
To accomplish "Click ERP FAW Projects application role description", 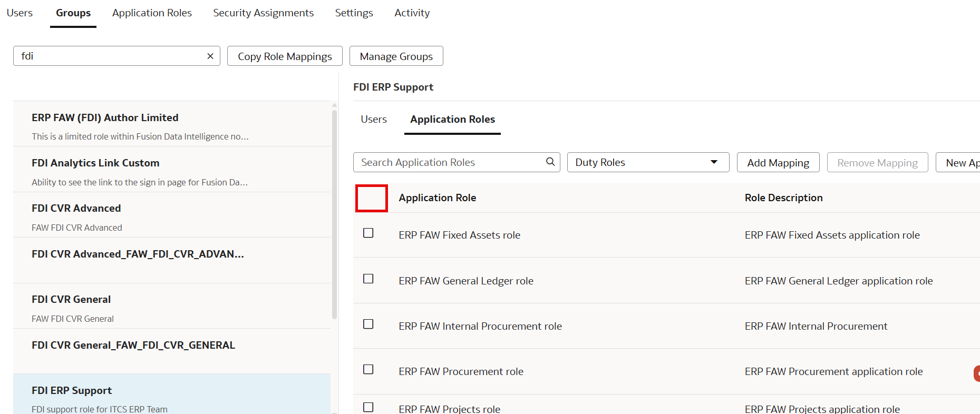I will click(822, 409).
